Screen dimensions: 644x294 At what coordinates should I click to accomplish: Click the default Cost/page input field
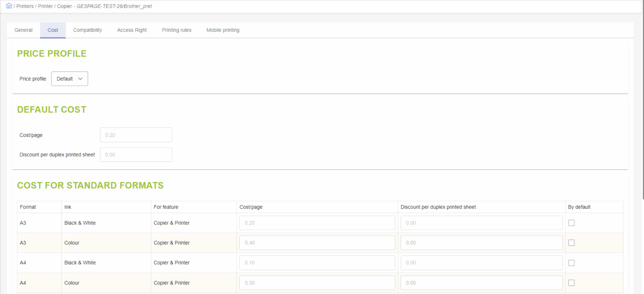click(x=136, y=135)
